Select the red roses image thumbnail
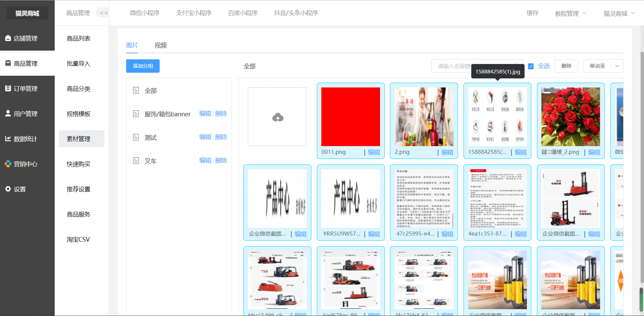This screenshot has width=644, height=316. (571, 117)
